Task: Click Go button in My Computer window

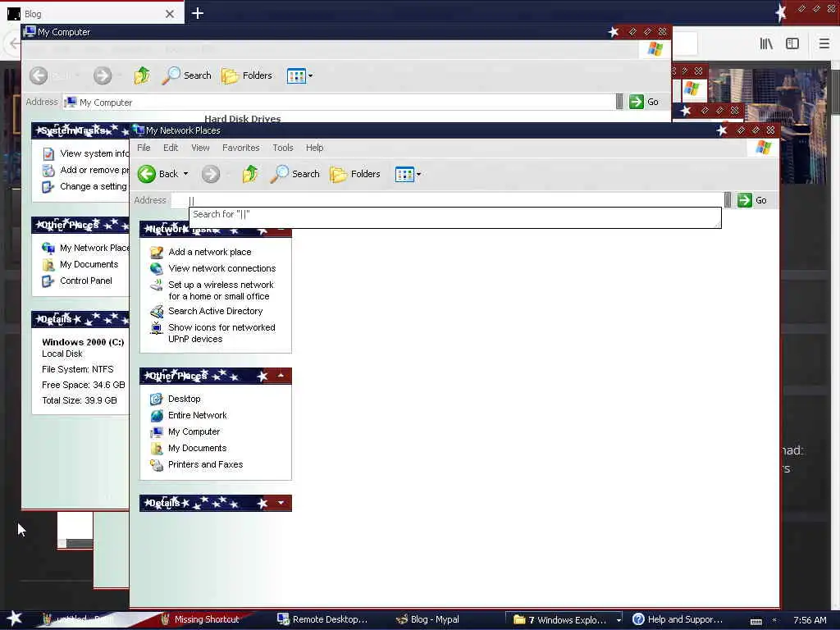Action: click(x=645, y=102)
